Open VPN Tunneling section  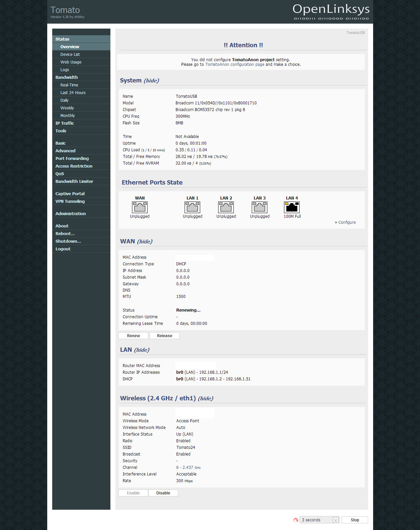point(81,201)
